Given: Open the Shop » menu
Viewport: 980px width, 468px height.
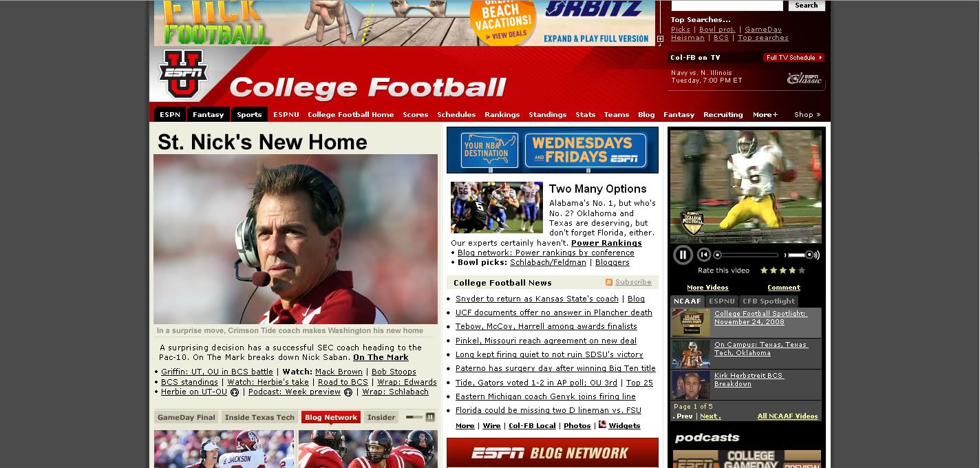Looking at the screenshot, I should pos(807,115).
